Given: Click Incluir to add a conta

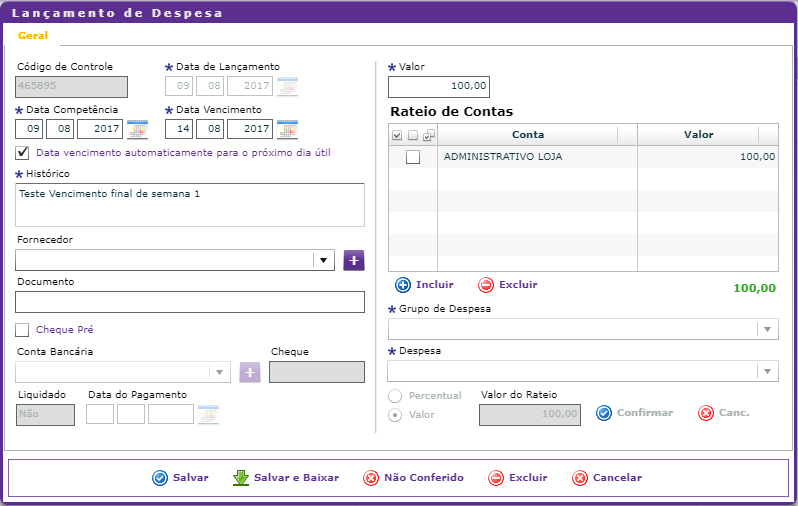Looking at the screenshot, I should pos(424,285).
